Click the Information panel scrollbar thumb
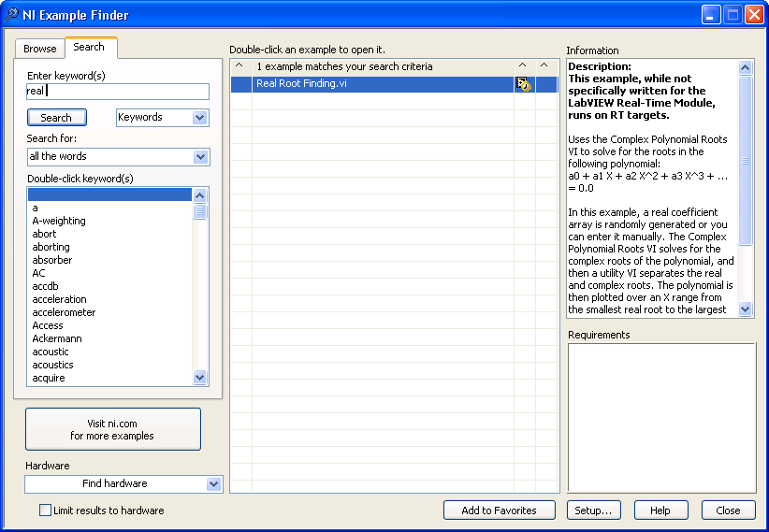Screen dimensions: 769x532 pyautogui.click(x=746, y=160)
